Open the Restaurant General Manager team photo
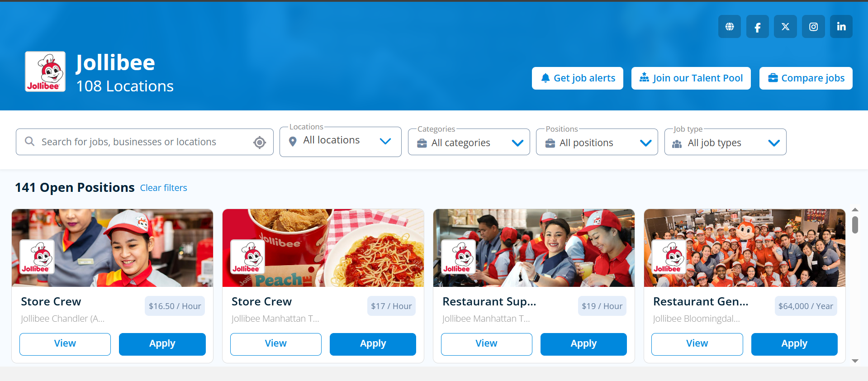The image size is (868, 381). 745,248
